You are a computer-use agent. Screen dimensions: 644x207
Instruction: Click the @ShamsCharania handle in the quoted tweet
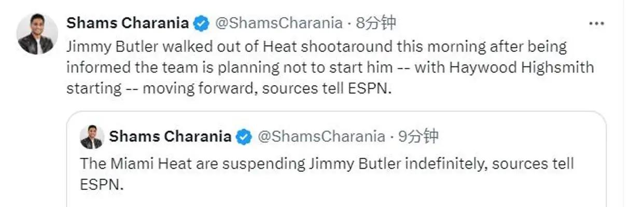(321, 137)
